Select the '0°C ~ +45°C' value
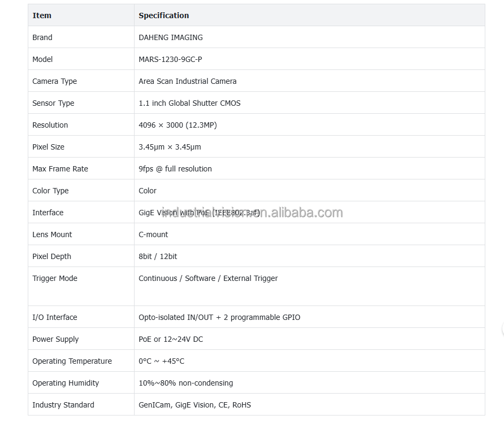 [161, 361]
